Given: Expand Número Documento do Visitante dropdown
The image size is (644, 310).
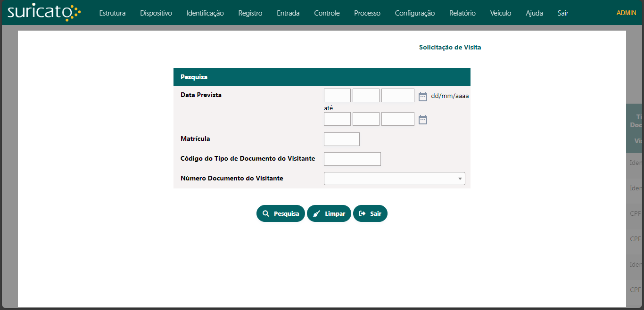Looking at the screenshot, I should pos(394,179).
